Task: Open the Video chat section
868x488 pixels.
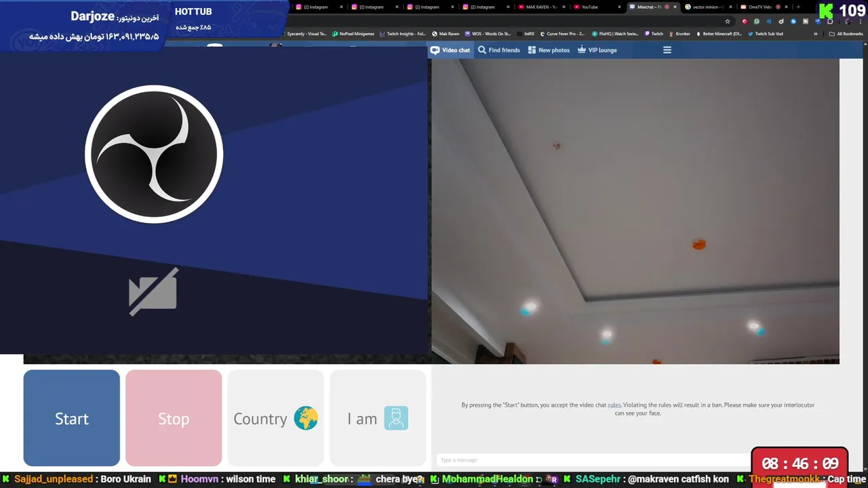Action: pyautogui.click(x=450, y=50)
